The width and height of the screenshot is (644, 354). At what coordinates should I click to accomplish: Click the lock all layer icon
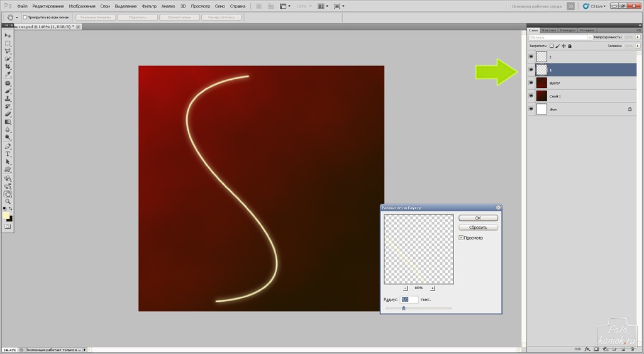(570, 46)
